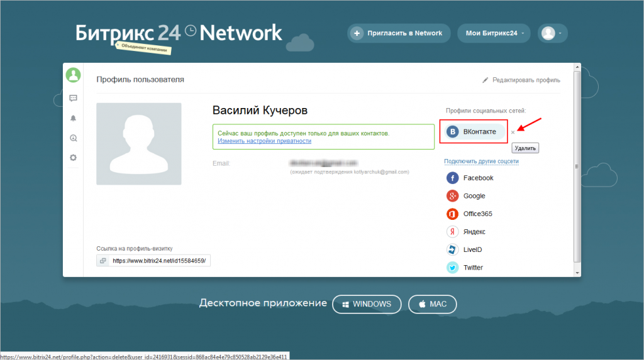Click the Facebook icon
This screenshot has height=360, width=644.
(x=452, y=178)
